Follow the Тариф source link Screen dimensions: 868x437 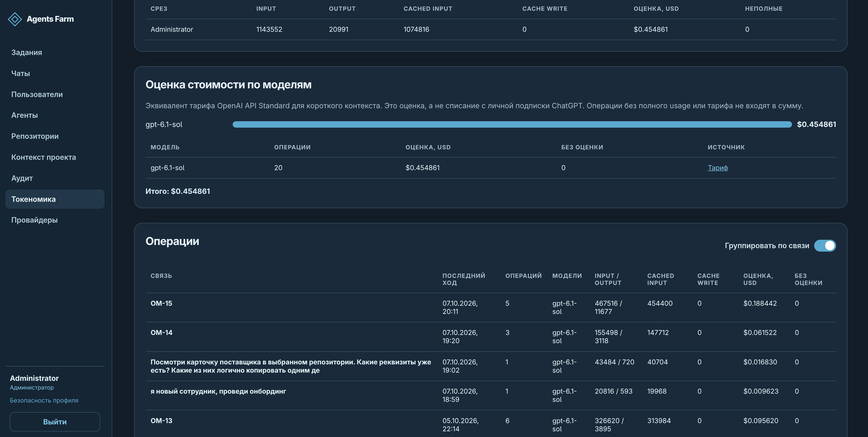click(x=718, y=168)
